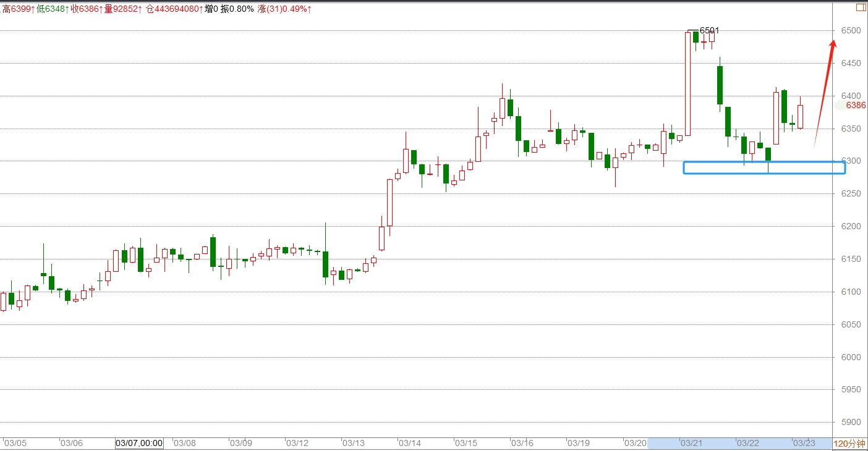
Task: Select the 量92852 volume text
Action: tap(124, 9)
